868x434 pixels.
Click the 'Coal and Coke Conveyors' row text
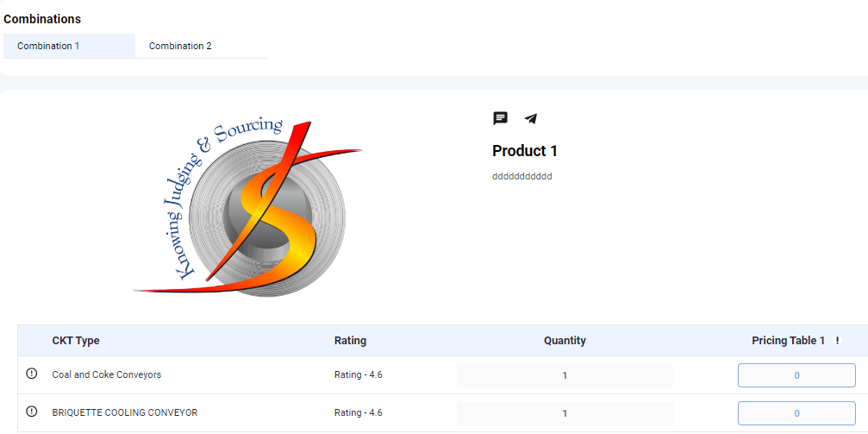[107, 374]
